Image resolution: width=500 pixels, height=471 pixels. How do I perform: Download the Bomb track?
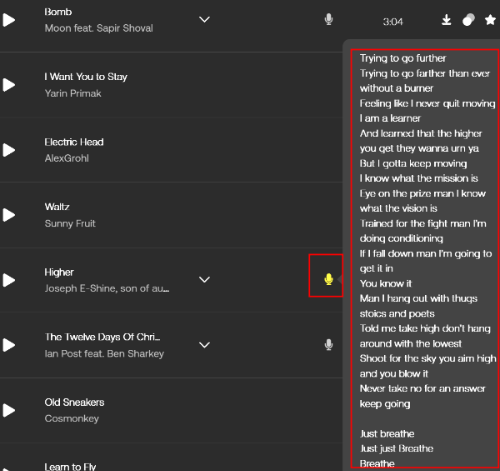click(x=446, y=20)
